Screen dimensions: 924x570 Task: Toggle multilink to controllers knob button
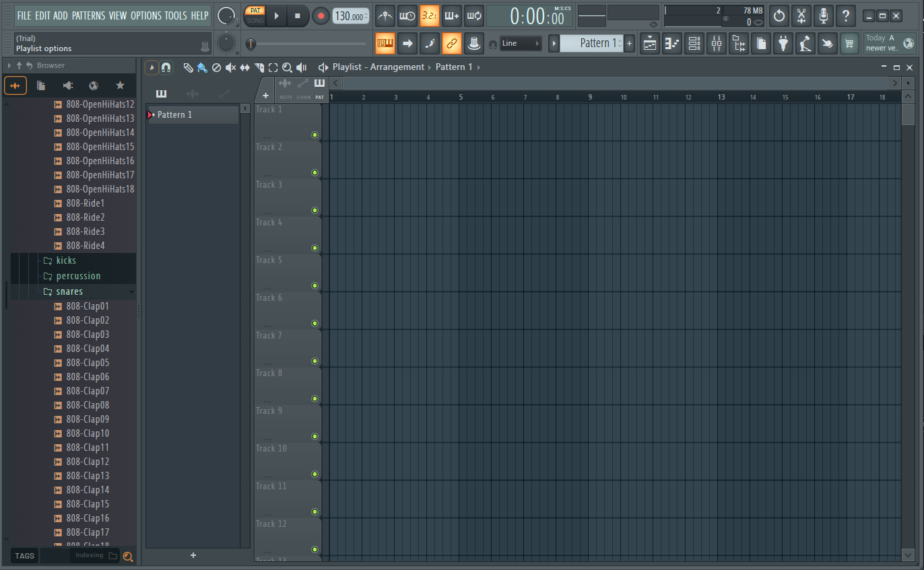click(x=474, y=44)
